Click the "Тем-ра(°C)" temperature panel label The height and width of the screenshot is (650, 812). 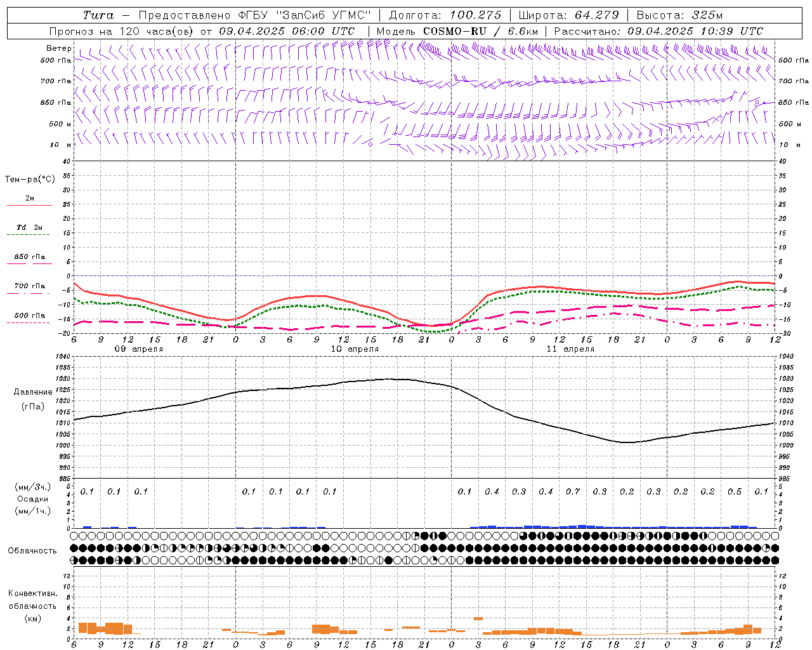[x=30, y=180]
